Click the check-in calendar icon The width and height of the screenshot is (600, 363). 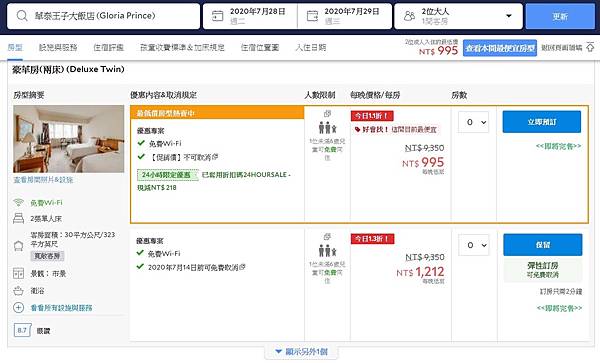click(x=217, y=16)
